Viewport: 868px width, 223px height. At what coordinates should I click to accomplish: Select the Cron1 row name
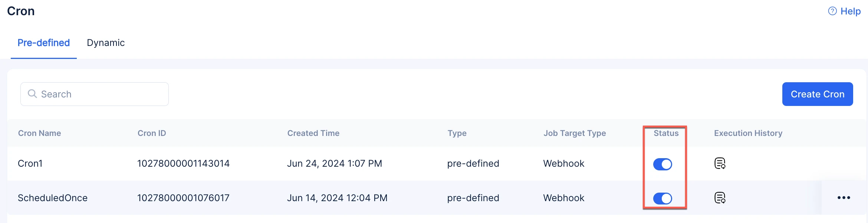coord(30,163)
